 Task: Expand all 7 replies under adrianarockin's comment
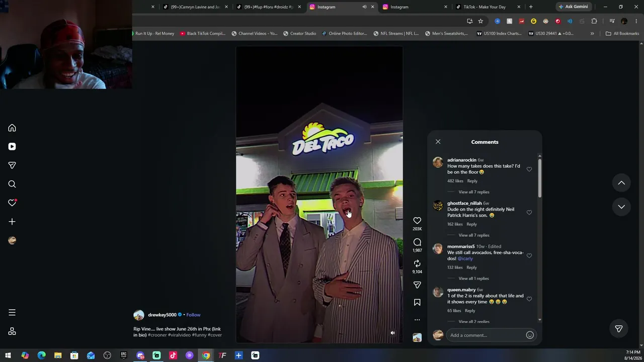point(474,192)
